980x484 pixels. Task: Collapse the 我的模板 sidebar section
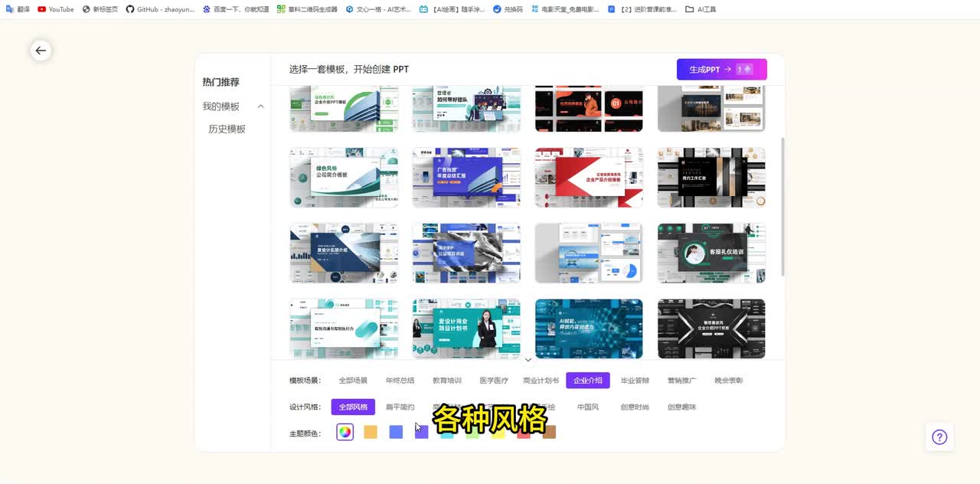coord(260,106)
